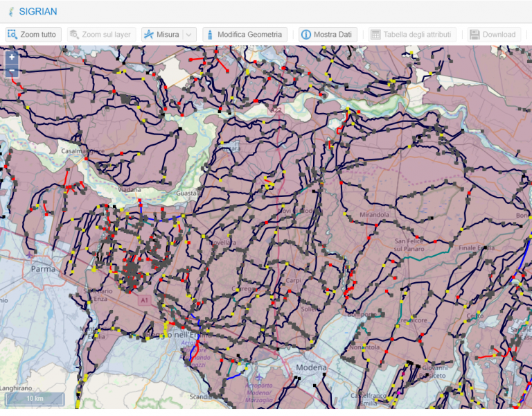Click the Download button
The height and width of the screenshot is (416, 532).
click(x=493, y=34)
